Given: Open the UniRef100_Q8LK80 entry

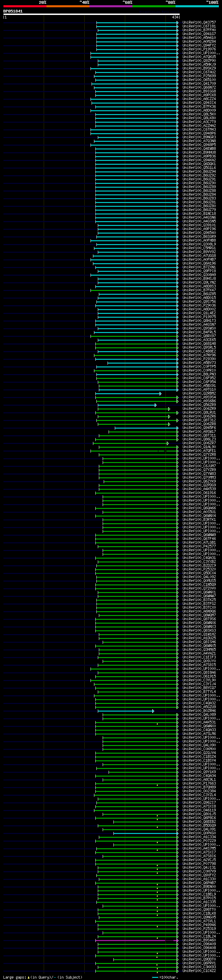Looking at the screenshot, I should pos(199,118).
